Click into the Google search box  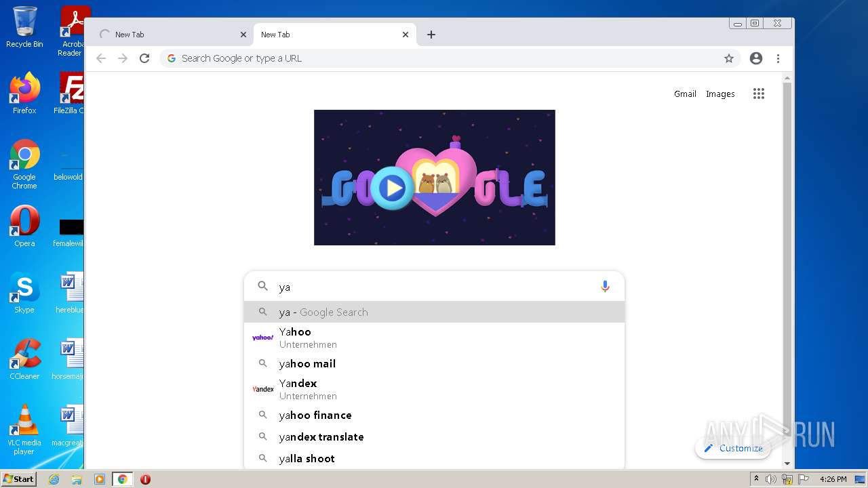pyautogui.click(x=434, y=287)
